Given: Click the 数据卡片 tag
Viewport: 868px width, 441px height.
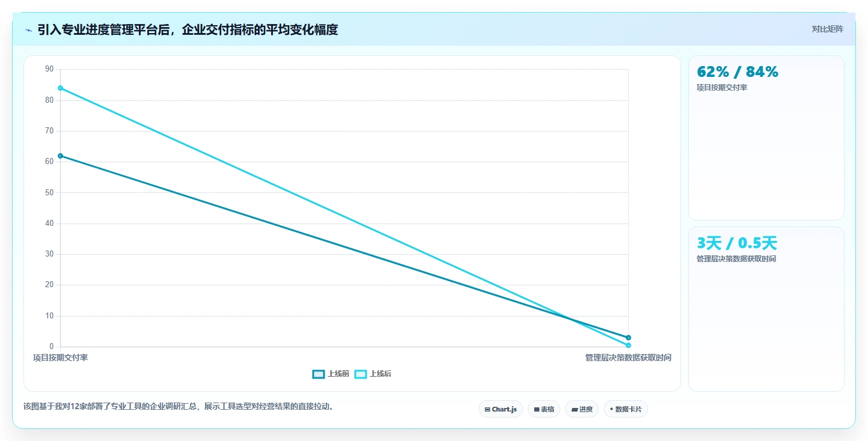Looking at the screenshot, I should 626,409.
